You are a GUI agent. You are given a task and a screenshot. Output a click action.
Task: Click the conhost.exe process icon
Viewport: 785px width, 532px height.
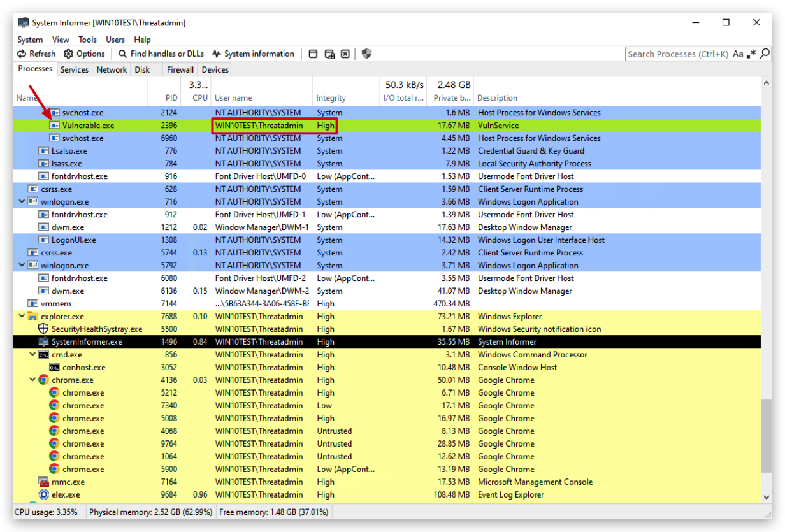click(x=55, y=368)
